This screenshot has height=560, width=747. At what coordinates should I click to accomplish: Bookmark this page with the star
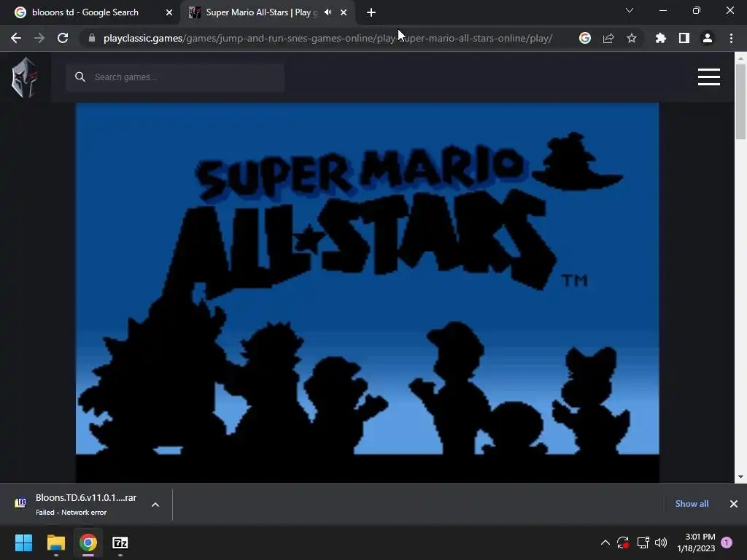coord(632,38)
